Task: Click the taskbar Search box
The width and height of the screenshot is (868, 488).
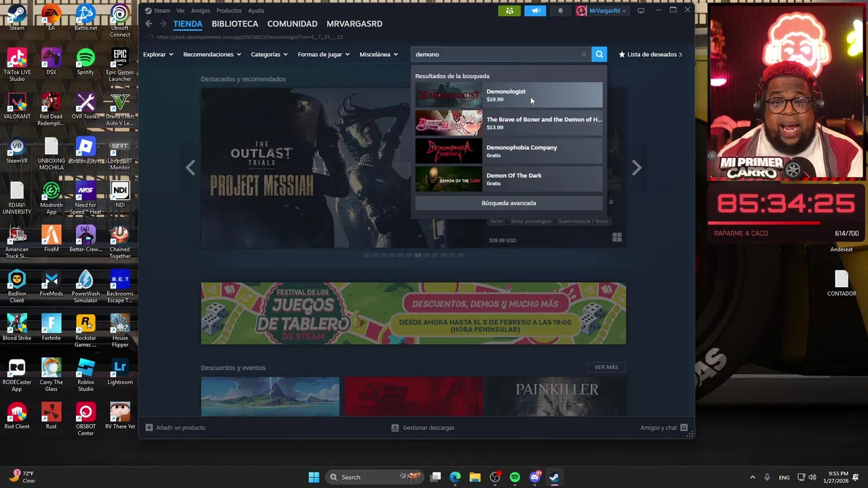Action: tap(374, 477)
